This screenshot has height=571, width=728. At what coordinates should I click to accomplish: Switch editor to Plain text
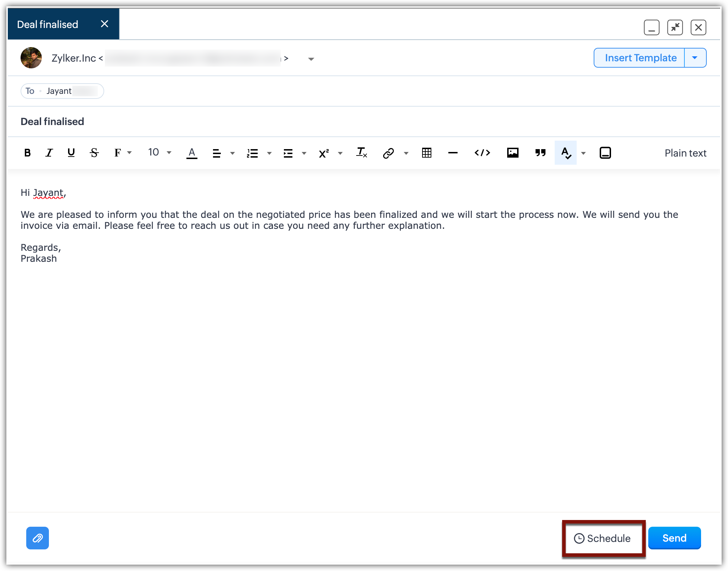coord(685,153)
